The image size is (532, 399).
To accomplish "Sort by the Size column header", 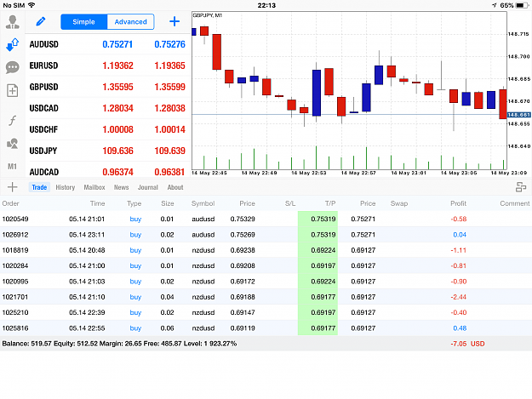I will coord(168,203).
